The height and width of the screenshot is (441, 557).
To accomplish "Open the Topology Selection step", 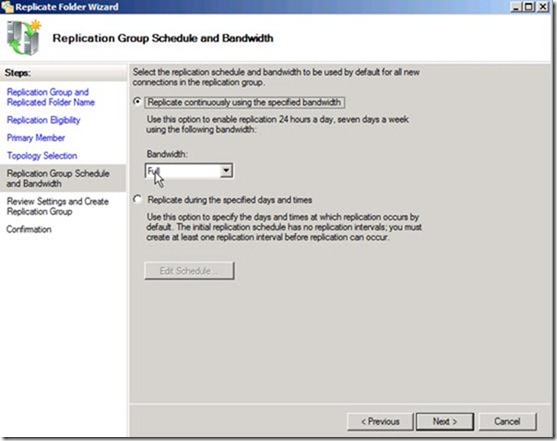I will click(x=42, y=156).
